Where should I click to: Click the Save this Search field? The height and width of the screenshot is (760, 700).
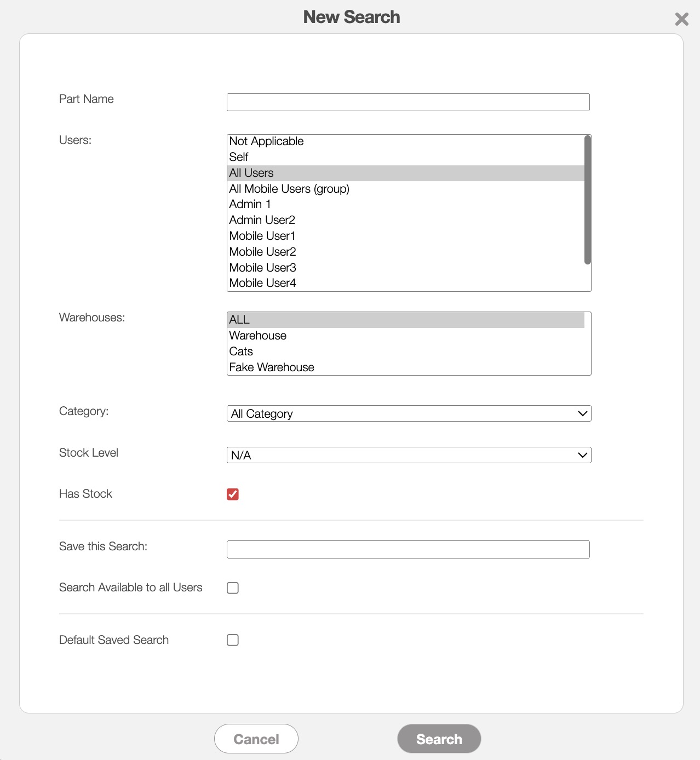point(408,550)
